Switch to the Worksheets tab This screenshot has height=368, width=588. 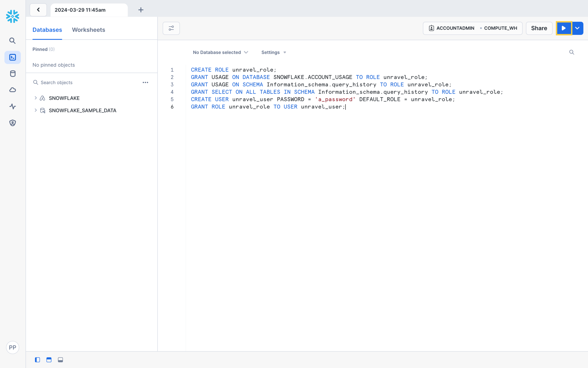coord(88,30)
